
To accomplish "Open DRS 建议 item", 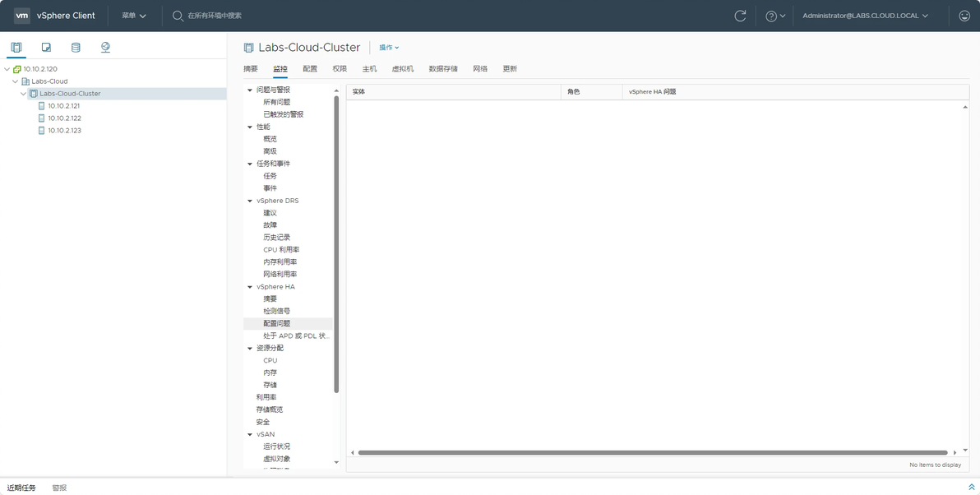I will 270,212.
